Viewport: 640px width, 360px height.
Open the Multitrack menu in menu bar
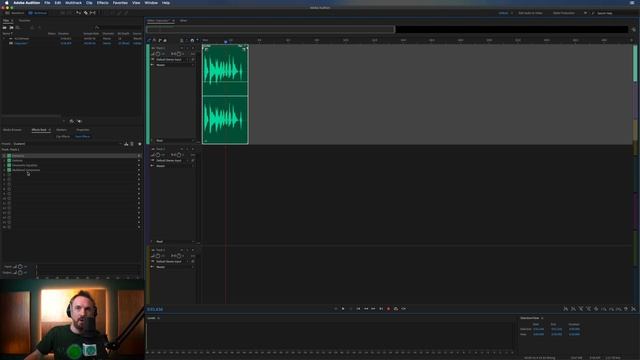coord(73,3)
